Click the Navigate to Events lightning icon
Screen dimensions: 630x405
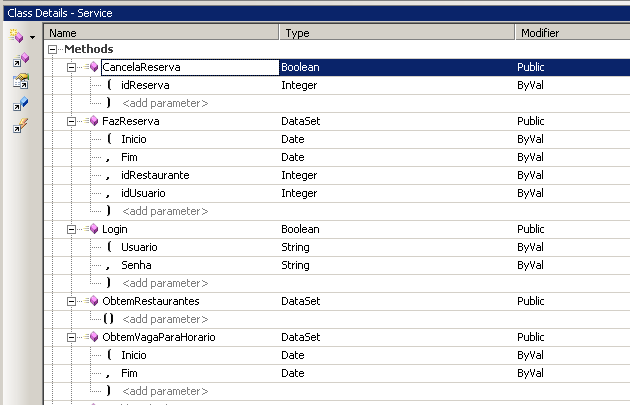(x=20, y=125)
